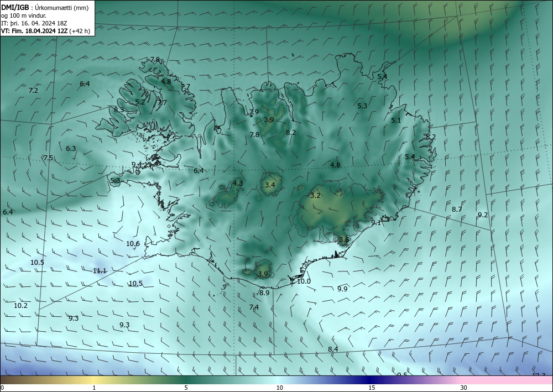
Task: Click the bold 'VT: Fim. 18.04.2024 12Z' text
Action: [x=34, y=31]
